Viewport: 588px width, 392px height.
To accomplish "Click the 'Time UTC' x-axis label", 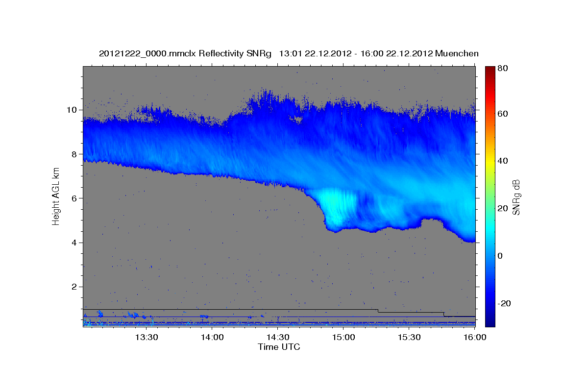I will pyautogui.click(x=279, y=347).
